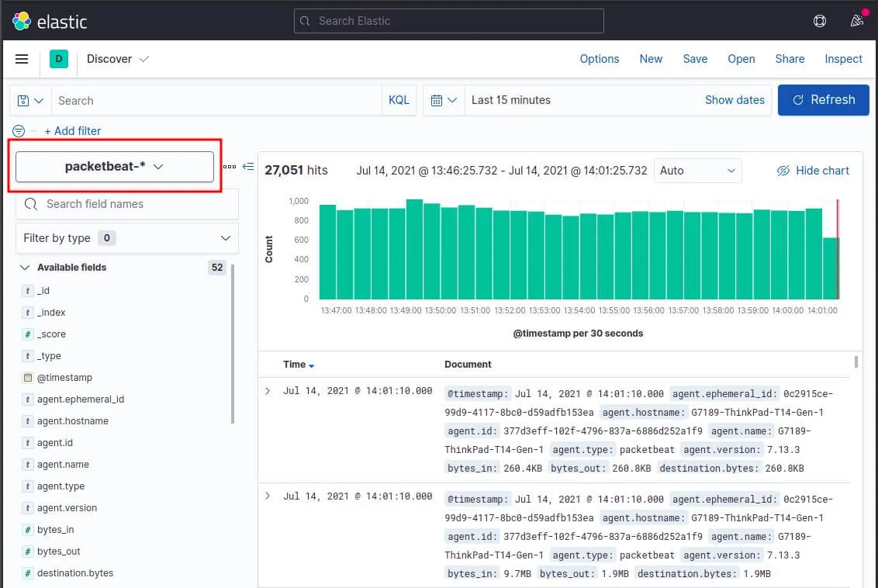Click the Search field names input
Image resolution: width=878 pixels, height=588 pixels.
click(127, 204)
